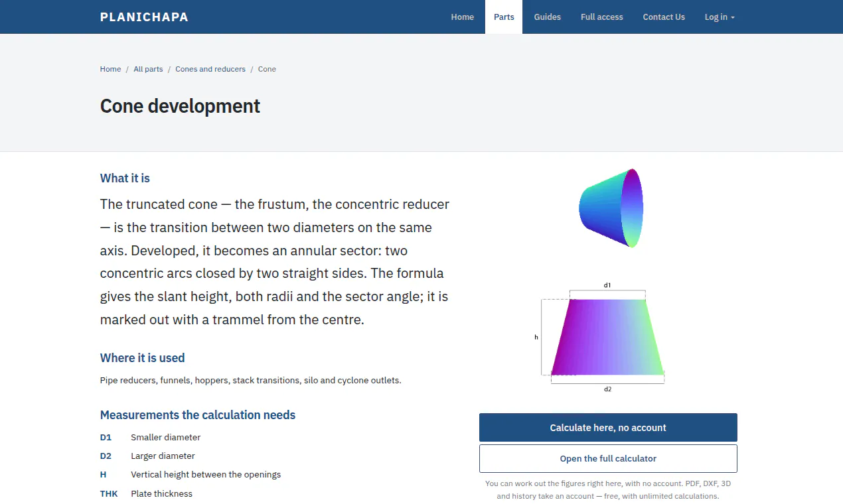Follow the Home breadcrumb link
This screenshot has width=843, height=504.
(x=111, y=69)
